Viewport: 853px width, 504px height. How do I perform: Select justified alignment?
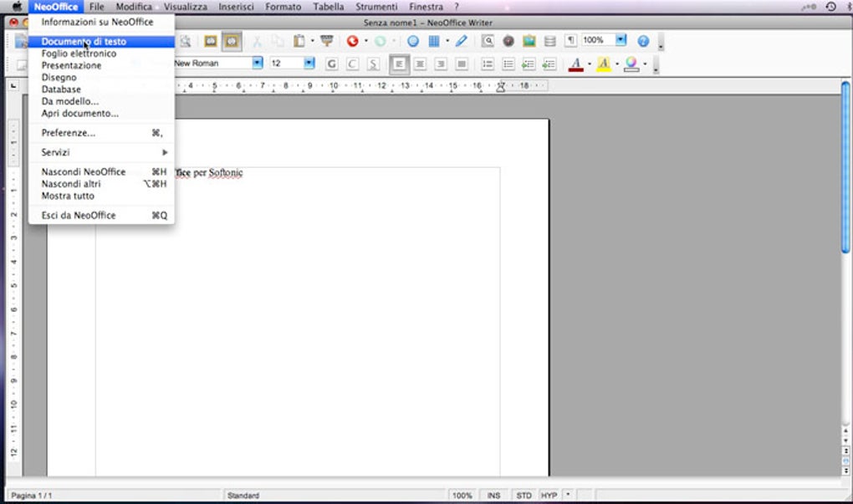462,64
